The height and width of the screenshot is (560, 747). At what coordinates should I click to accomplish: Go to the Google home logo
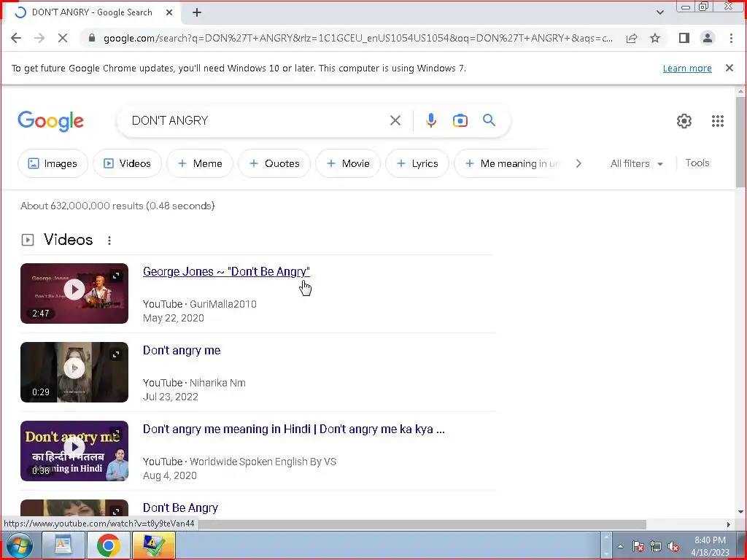[x=51, y=121]
